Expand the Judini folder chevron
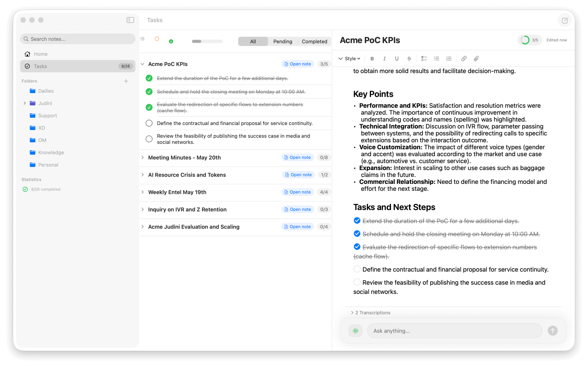This screenshot has width=588, height=367. pos(25,103)
